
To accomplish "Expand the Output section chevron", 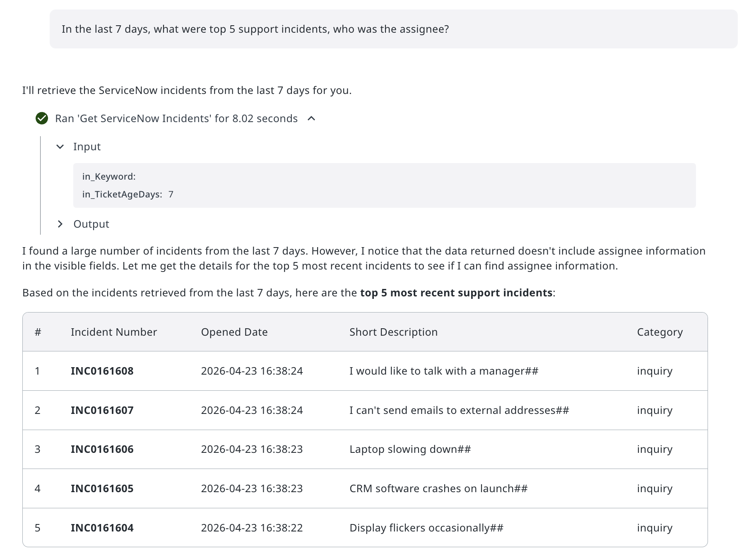I will pos(60,224).
